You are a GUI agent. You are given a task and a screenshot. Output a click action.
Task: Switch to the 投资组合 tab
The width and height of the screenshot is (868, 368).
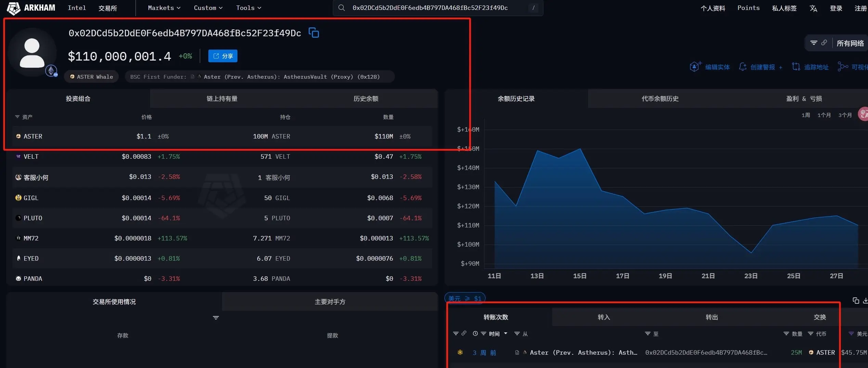[78, 98]
